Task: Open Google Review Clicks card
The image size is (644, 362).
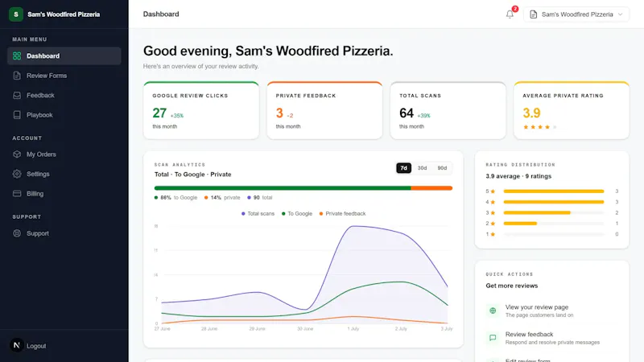Action: pyautogui.click(x=201, y=110)
